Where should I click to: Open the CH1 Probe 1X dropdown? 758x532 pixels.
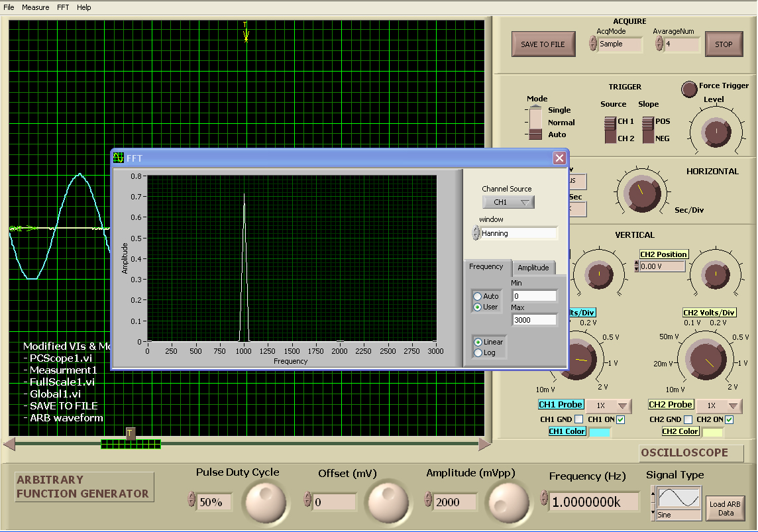click(610, 405)
